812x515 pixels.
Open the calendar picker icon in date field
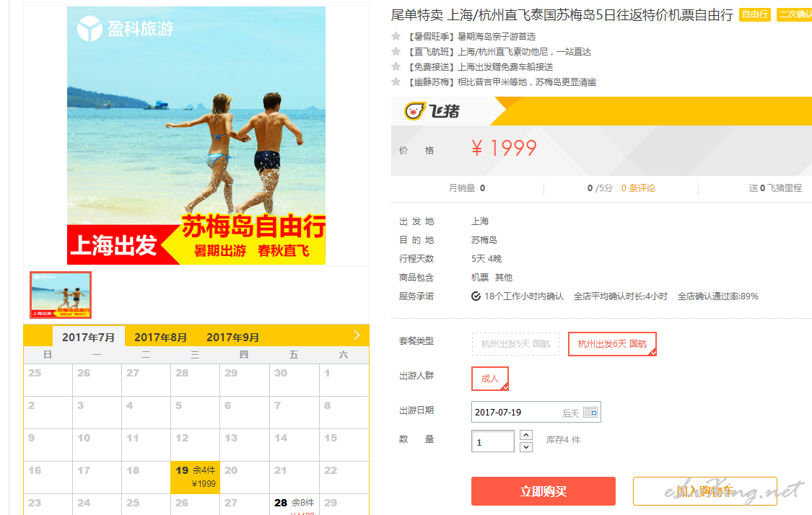point(590,413)
